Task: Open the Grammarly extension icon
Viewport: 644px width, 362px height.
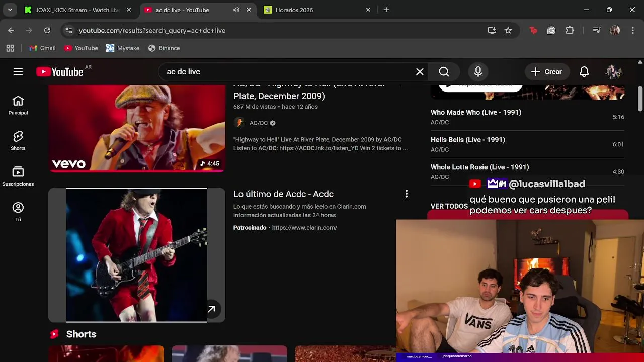Action: click(x=551, y=30)
